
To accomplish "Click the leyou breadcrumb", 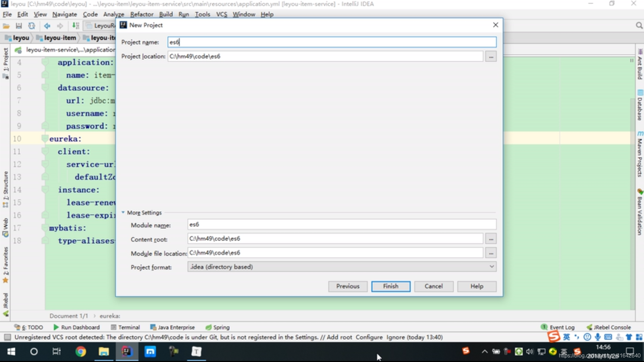I will coord(17,38).
